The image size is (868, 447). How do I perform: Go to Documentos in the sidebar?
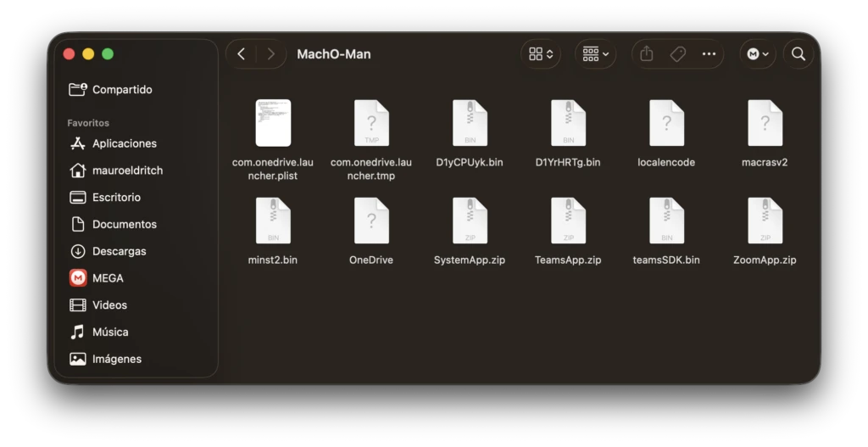tap(124, 224)
